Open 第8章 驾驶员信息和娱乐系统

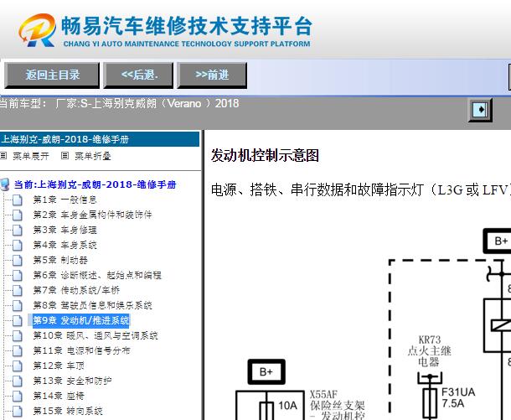92,305
